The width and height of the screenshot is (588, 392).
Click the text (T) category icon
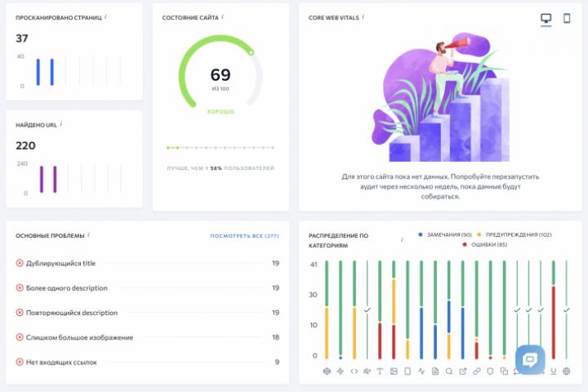380,372
